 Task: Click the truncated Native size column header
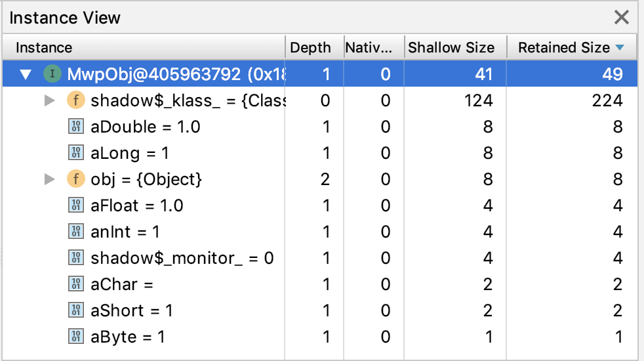pyautogui.click(x=369, y=47)
